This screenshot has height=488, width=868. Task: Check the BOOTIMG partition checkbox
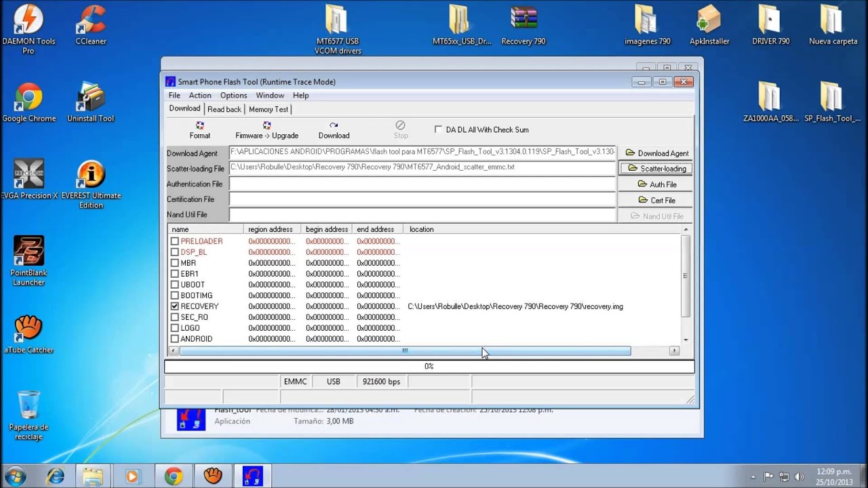coord(175,296)
